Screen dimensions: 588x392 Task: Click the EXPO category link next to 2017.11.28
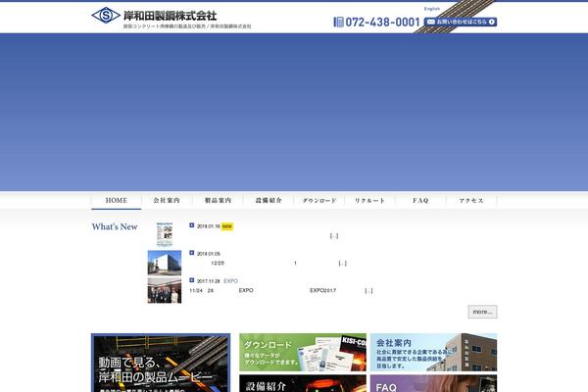coord(230,281)
